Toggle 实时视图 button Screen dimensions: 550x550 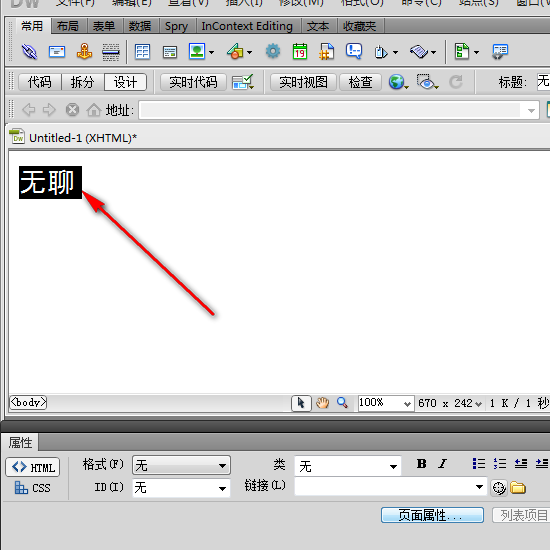click(x=303, y=82)
